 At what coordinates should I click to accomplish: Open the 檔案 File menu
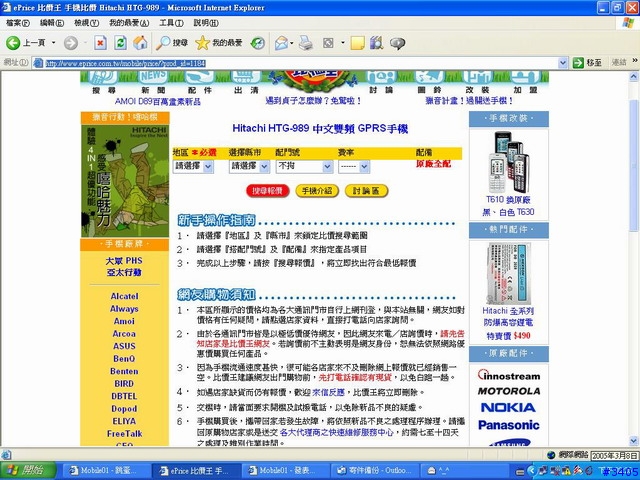(18, 23)
